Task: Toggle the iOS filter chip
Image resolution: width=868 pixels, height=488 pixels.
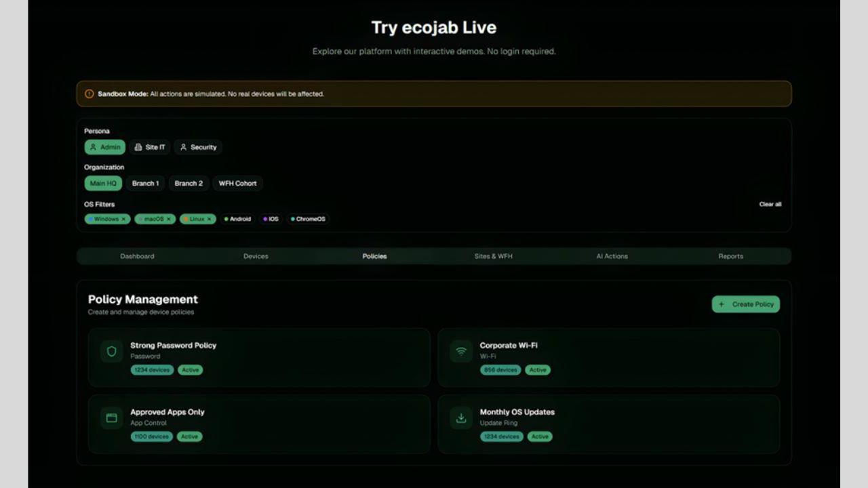Action: pos(271,219)
